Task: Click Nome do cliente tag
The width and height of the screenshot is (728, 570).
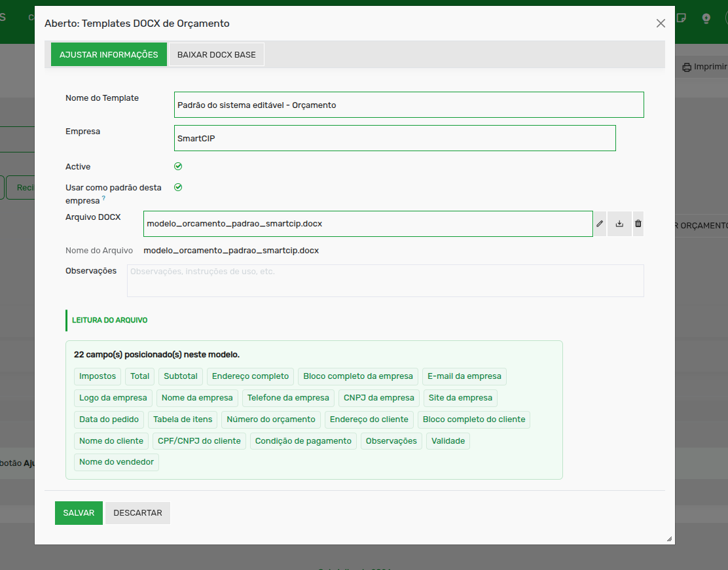Action: click(x=111, y=441)
